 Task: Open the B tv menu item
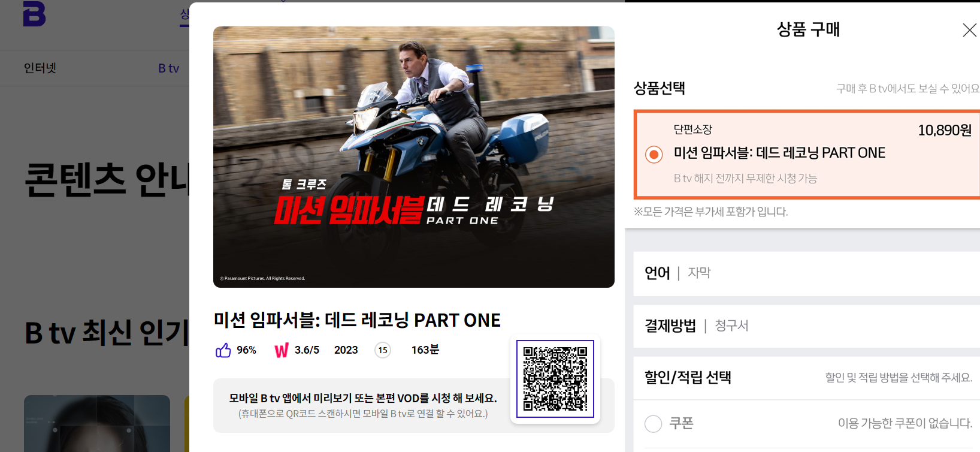[x=168, y=68]
